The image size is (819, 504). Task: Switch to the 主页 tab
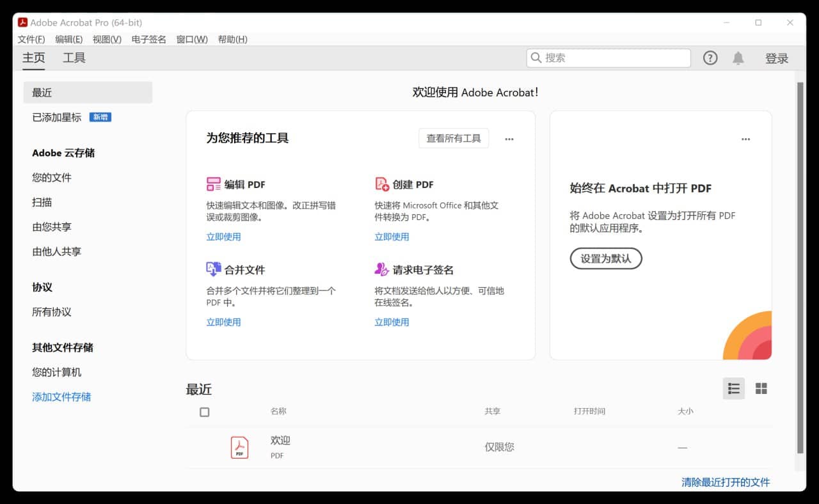[x=34, y=58]
